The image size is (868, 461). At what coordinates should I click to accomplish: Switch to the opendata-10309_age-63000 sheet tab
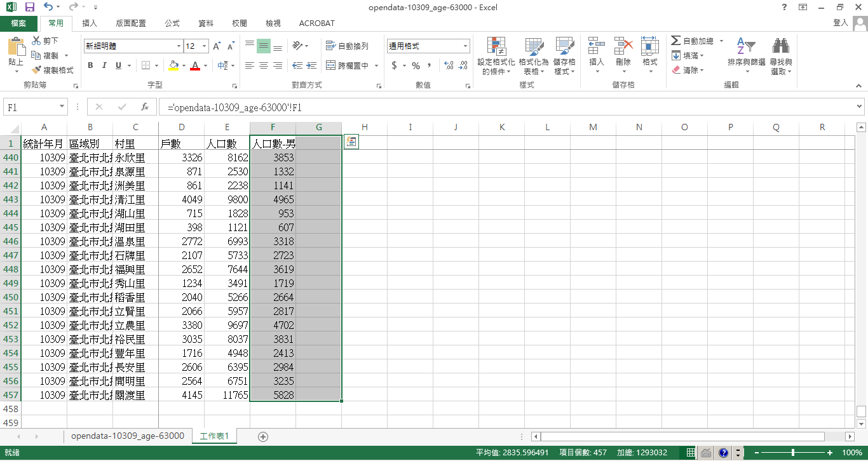coord(127,436)
